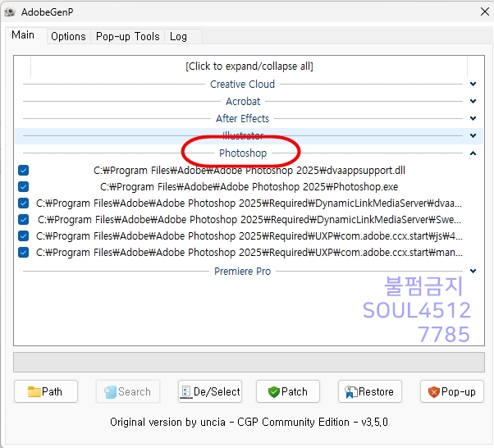
Task: Click the Restore floppy disk icon
Action: tap(351, 392)
